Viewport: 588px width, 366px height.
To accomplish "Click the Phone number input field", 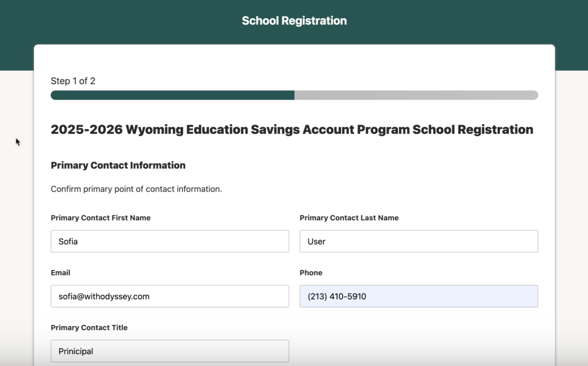I will pos(419,296).
